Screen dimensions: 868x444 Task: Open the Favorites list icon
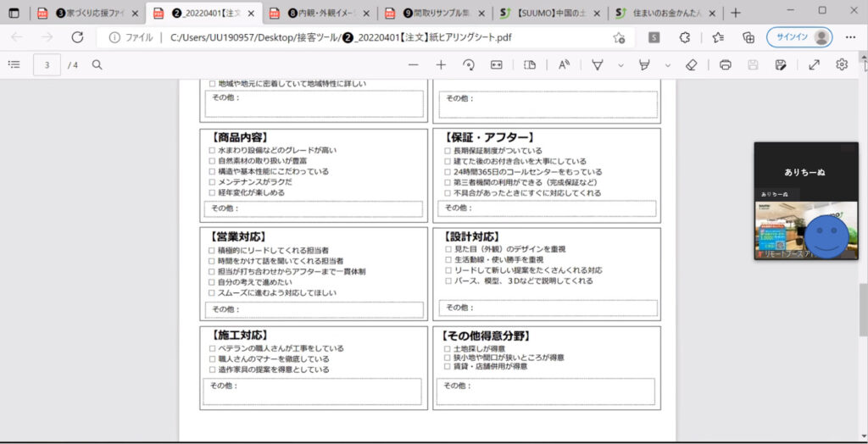point(718,37)
